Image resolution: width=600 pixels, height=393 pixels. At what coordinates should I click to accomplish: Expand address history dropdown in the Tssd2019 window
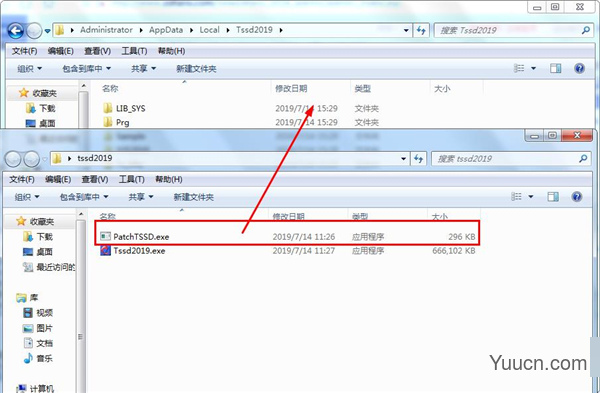[x=406, y=30]
